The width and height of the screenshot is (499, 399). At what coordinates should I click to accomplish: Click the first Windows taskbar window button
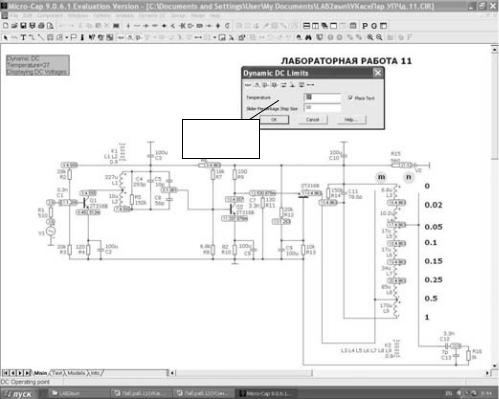tap(78, 393)
